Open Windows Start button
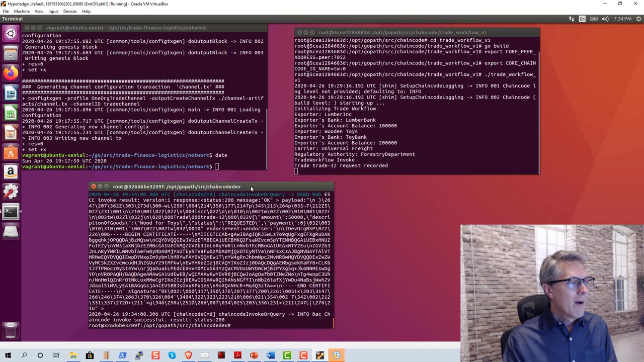This screenshot has height=362, width=644. [x=8, y=355]
